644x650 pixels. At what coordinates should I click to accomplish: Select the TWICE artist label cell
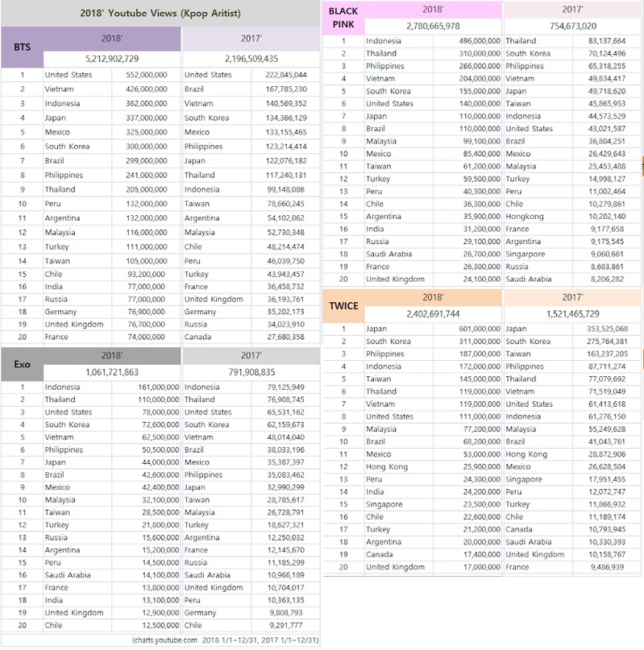point(343,306)
